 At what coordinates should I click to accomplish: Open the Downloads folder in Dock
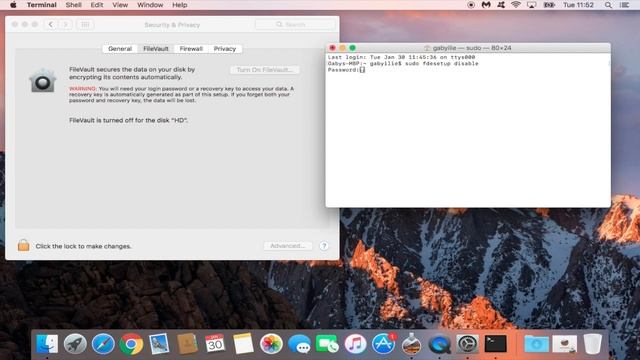click(536, 344)
